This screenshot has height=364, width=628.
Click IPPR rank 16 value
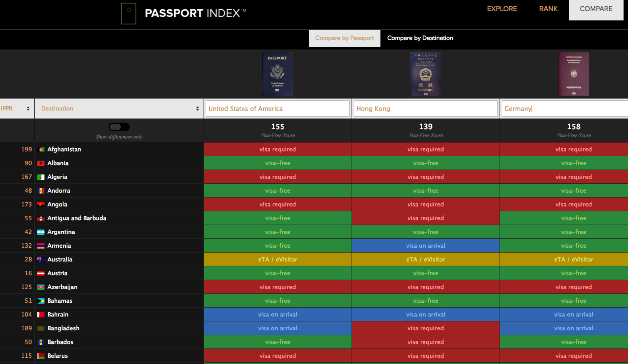[x=28, y=273]
